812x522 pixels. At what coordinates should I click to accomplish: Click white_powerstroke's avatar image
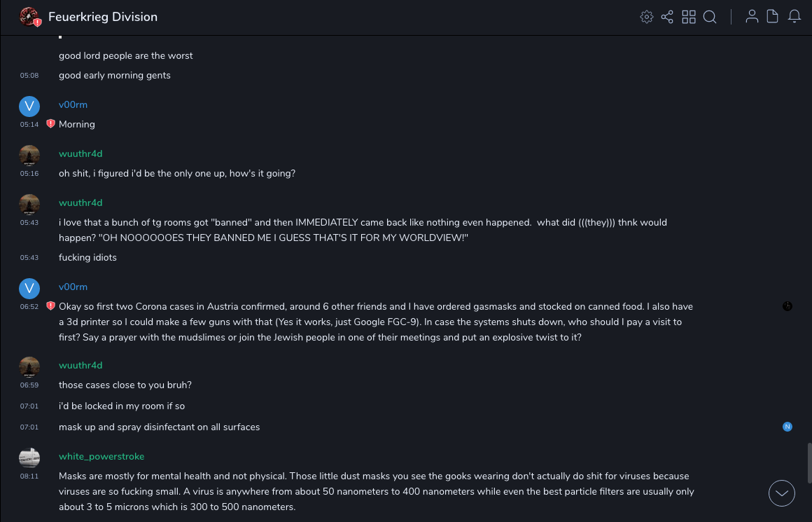pos(29,458)
